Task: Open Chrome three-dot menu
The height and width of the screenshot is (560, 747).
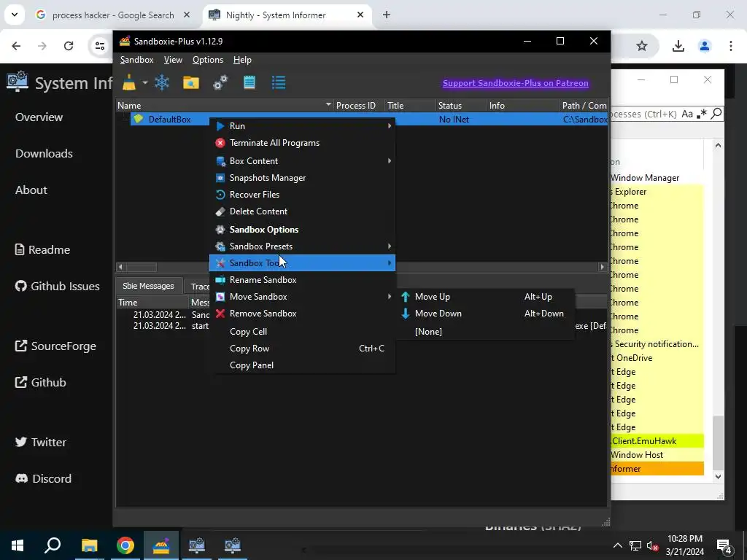Action: point(731,46)
